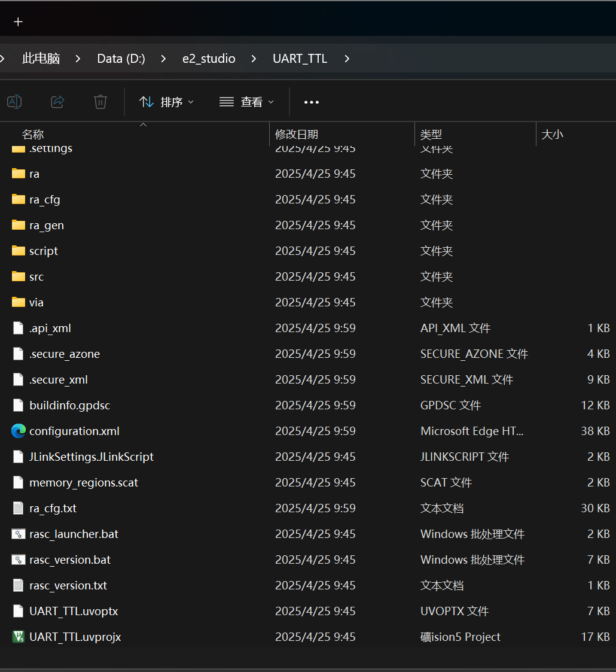Select the src folder icon
The width and height of the screenshot is (616, 672).
tap(19, 276)
